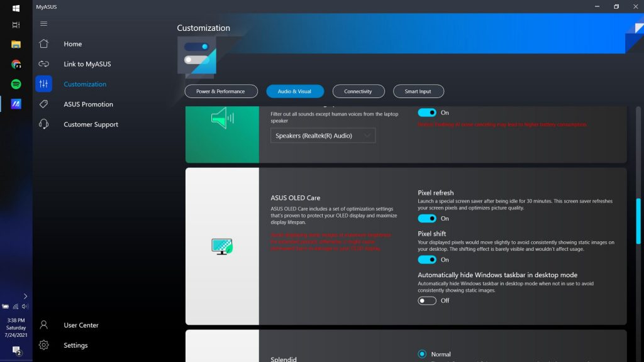Click the ASUS OLED Care monitor icon
The image size is (644, 362).
tap(222, 246)
